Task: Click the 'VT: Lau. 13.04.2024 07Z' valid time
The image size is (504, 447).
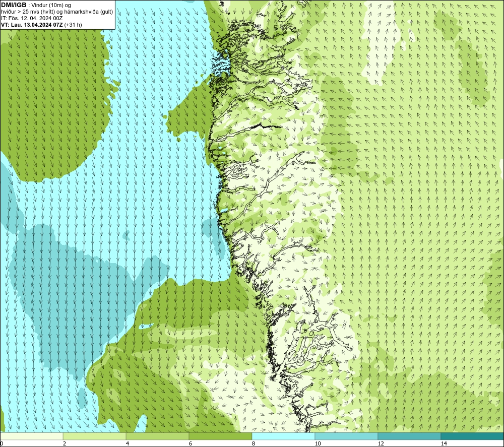Action: (32, 25)
